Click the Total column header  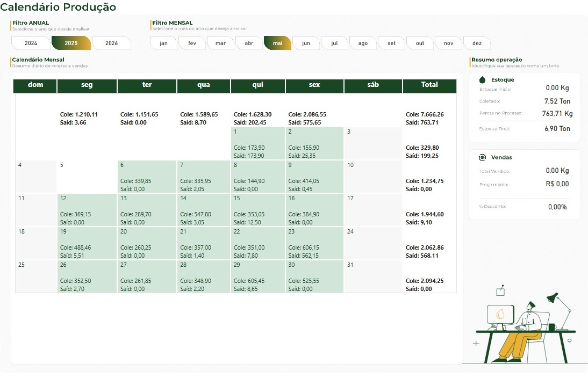click(x=429, y=86)
